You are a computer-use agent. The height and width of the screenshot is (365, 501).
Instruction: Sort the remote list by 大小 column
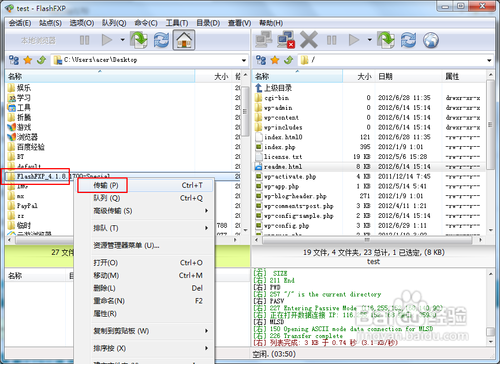click(x=359, y=77)
